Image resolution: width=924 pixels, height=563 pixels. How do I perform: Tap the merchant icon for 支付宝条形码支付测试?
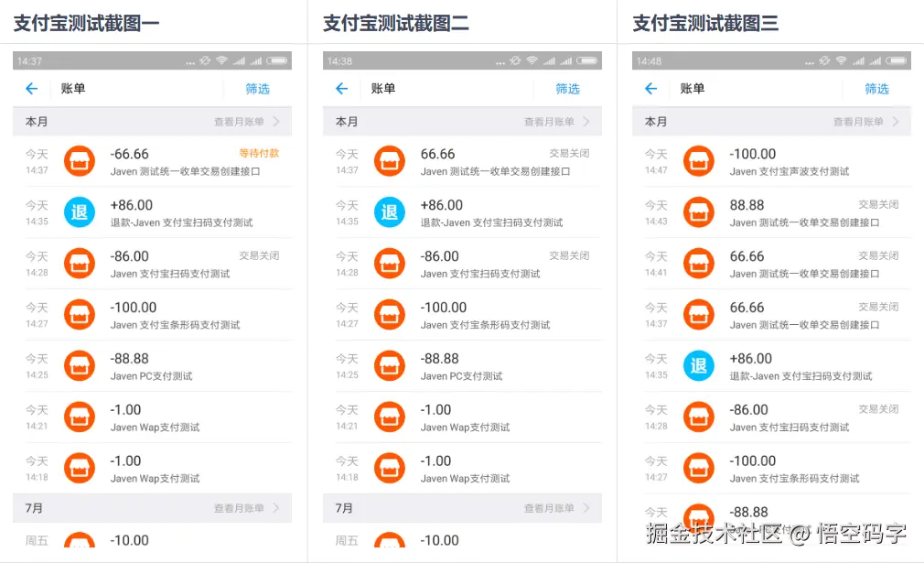pyautogui.click(x=389, y=314)
